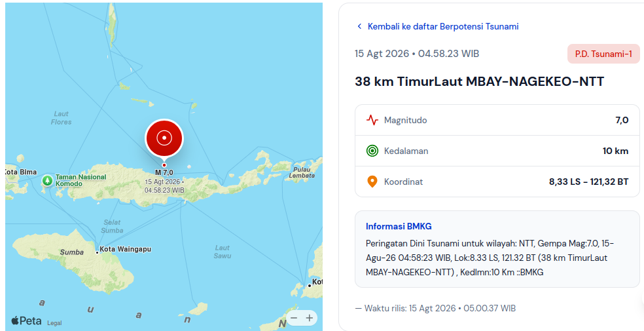Zoom out with the minus map button

(294, 318)
